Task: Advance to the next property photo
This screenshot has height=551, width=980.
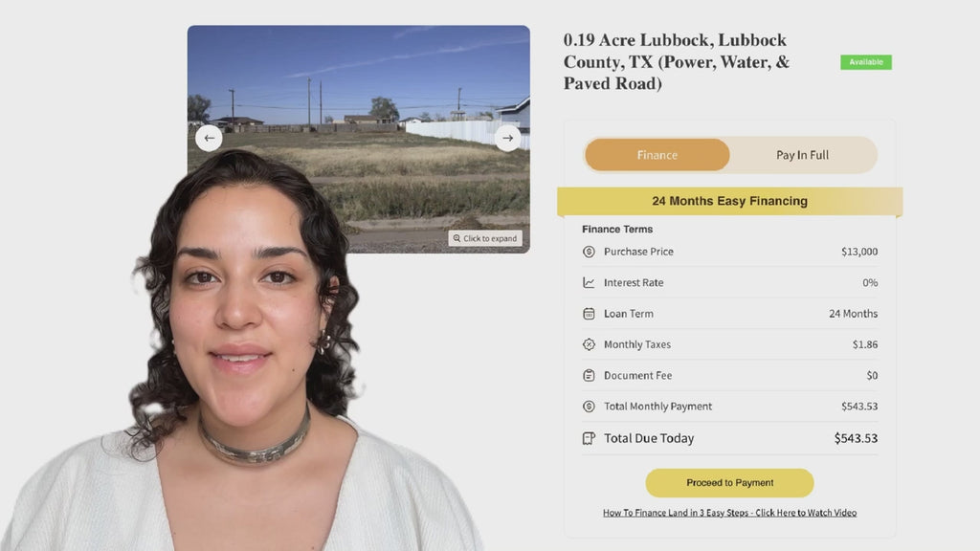Action: tap(507, 138)
